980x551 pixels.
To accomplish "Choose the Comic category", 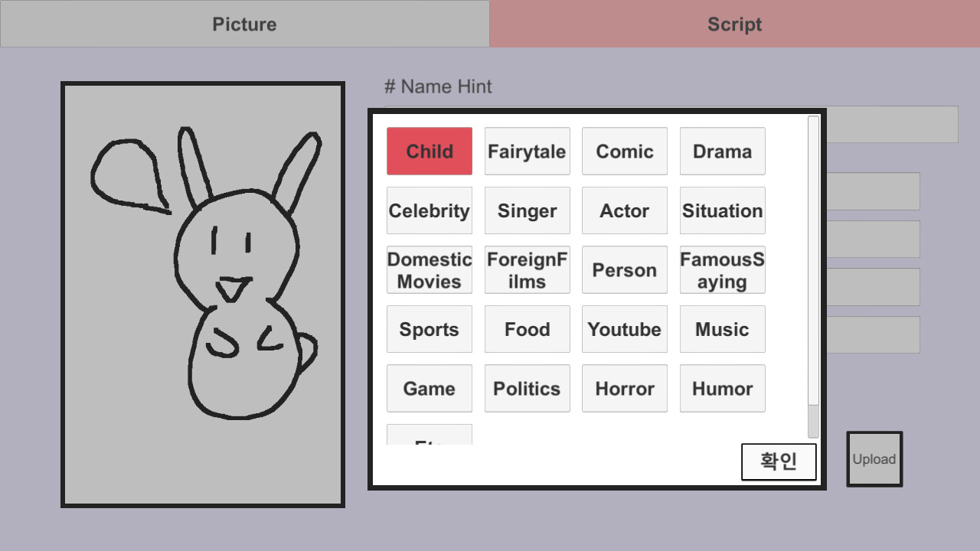I will coord(625,152).
